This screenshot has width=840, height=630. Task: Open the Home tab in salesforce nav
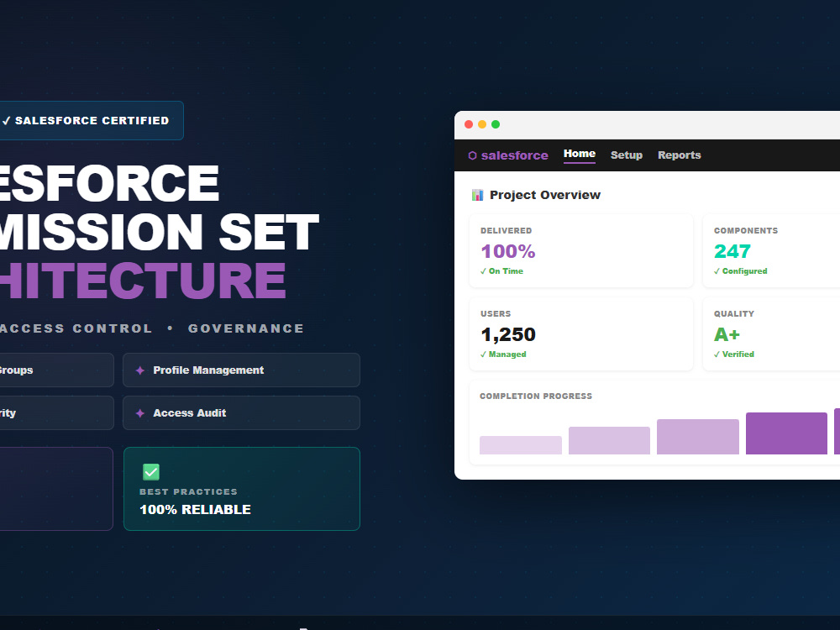pyautogui.click(x=579, y=155)
